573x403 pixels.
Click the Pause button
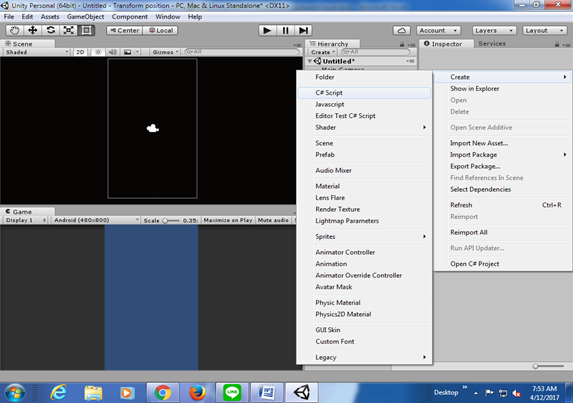coord(285,30)
